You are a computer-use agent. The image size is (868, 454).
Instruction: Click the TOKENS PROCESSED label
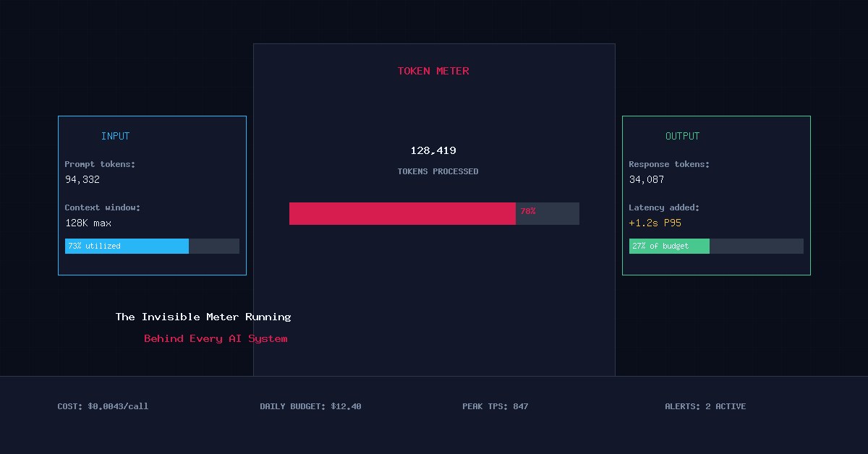click(438, 172)
